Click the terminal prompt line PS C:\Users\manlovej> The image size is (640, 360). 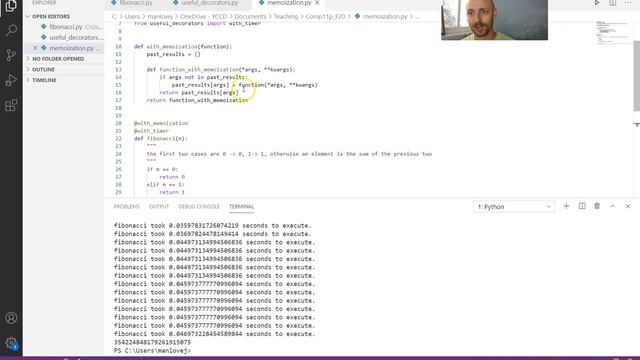[x=152, y=351]
